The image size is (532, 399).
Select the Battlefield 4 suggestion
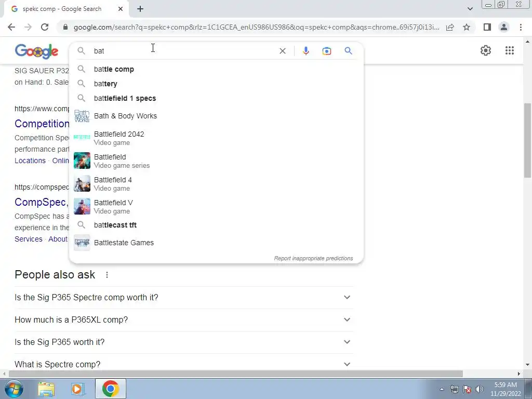tap(216, 183)
